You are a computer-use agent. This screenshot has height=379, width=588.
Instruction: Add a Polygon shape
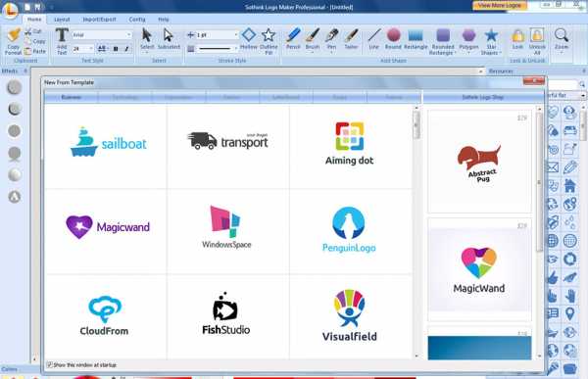[x=468, y=39]
